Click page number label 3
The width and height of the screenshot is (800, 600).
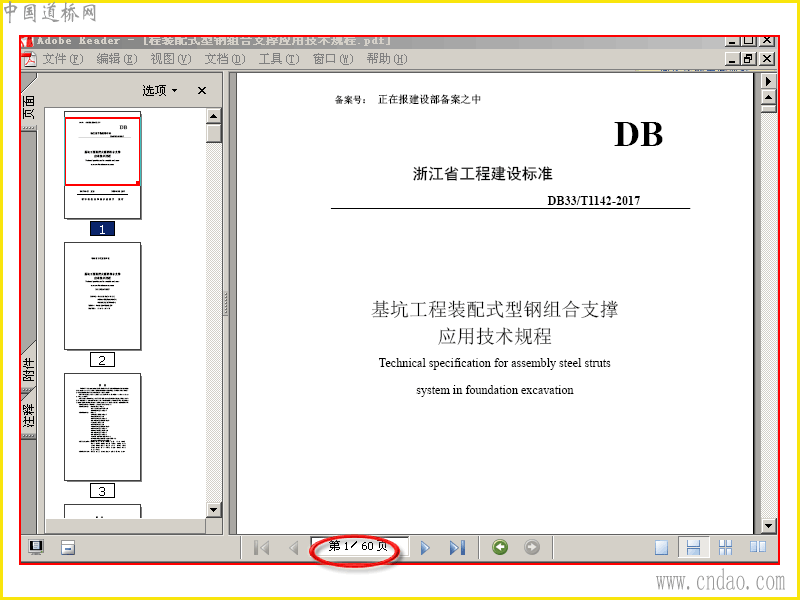[x=102, y=491]
